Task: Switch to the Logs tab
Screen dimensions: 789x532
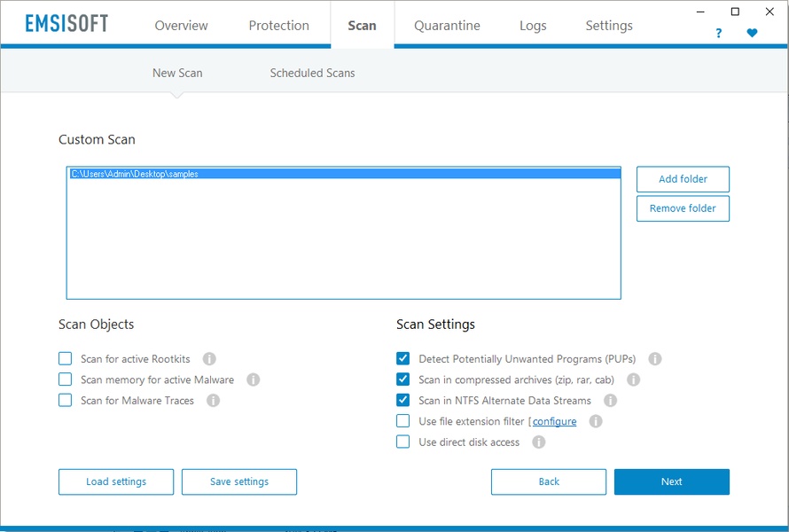Action: [533, 26]
